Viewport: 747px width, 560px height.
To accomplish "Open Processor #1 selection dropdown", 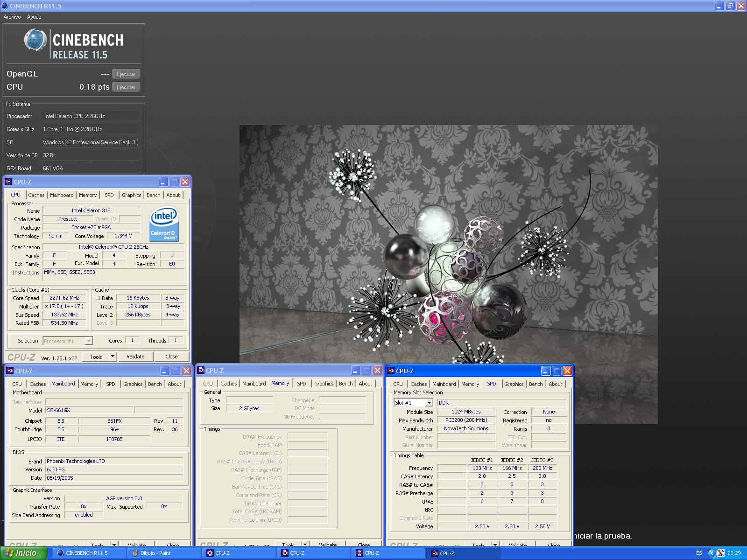I will [x=68, y=341].
